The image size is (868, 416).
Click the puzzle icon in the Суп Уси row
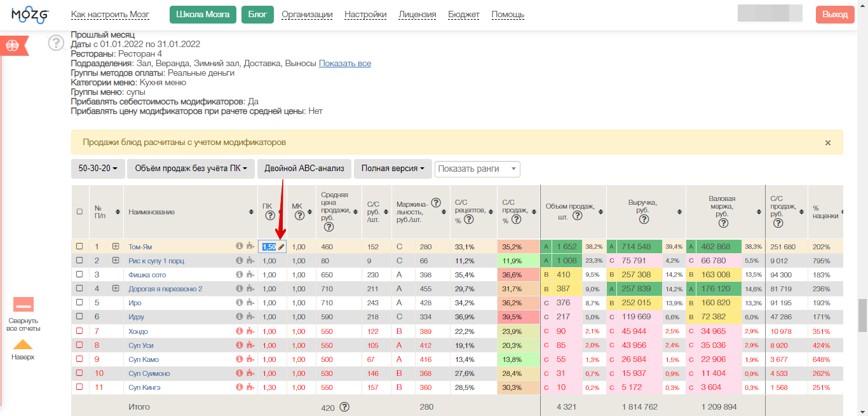[x=250, y=345]
